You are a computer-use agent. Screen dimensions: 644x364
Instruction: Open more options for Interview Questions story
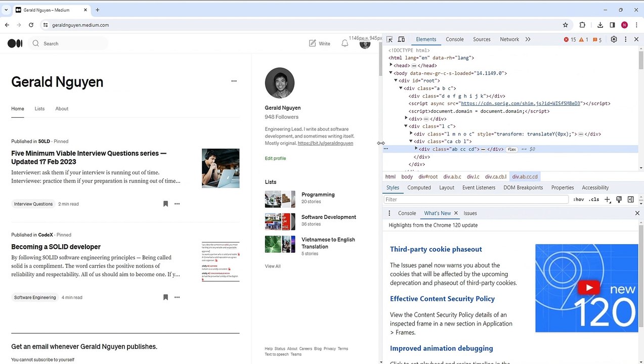(x=177, y=204)
